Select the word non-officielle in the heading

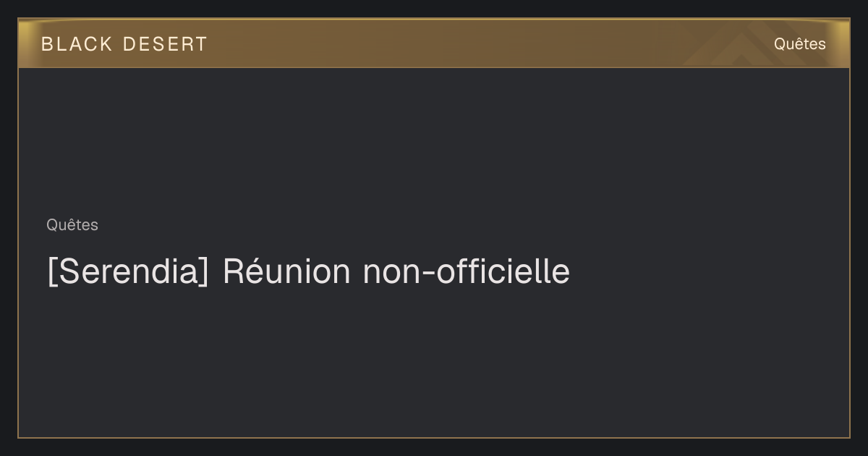[467, 271]
